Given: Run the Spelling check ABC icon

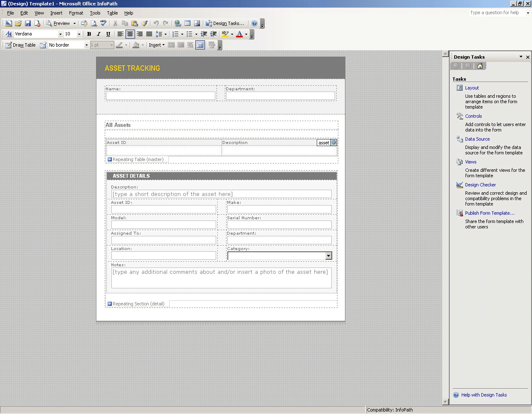Looking at the screenshot, I should tap(103, 23).
